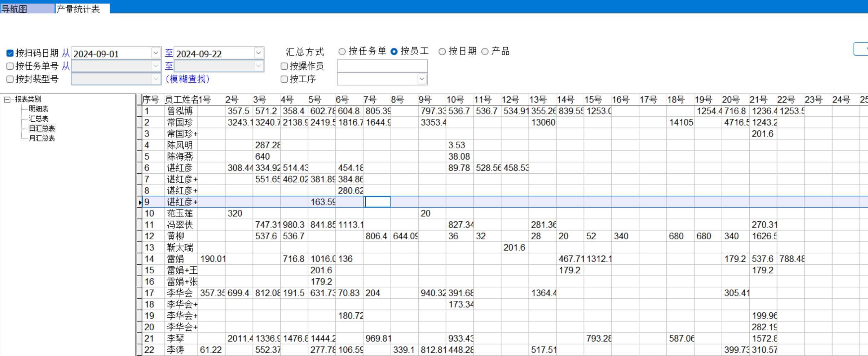Click the 按操作员 text input field

[382, 66]
